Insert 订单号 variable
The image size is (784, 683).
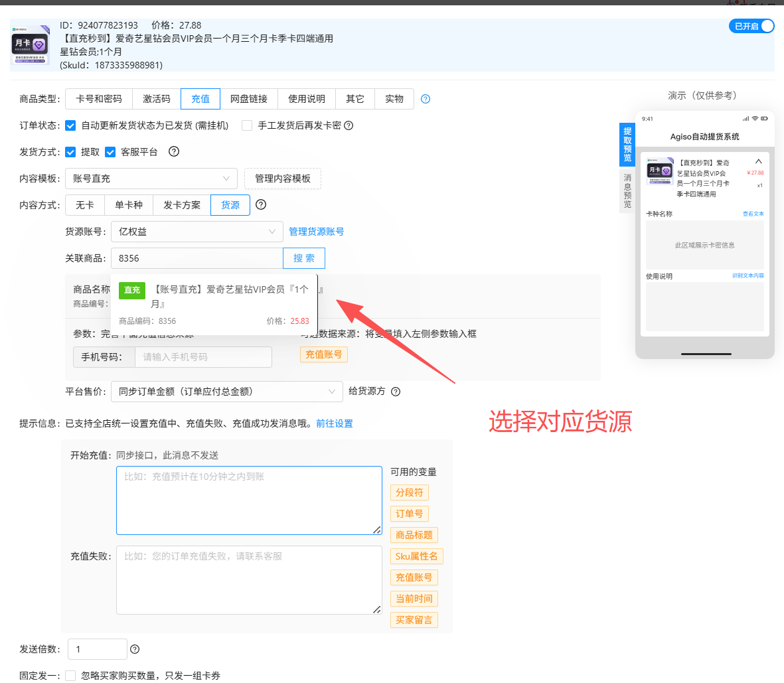pos(410,514)
